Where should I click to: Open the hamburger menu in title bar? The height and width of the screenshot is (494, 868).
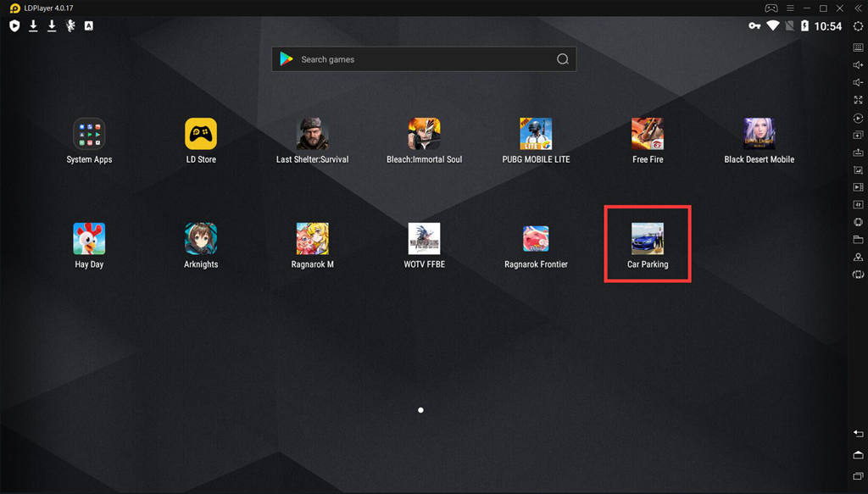pos(790,8)
